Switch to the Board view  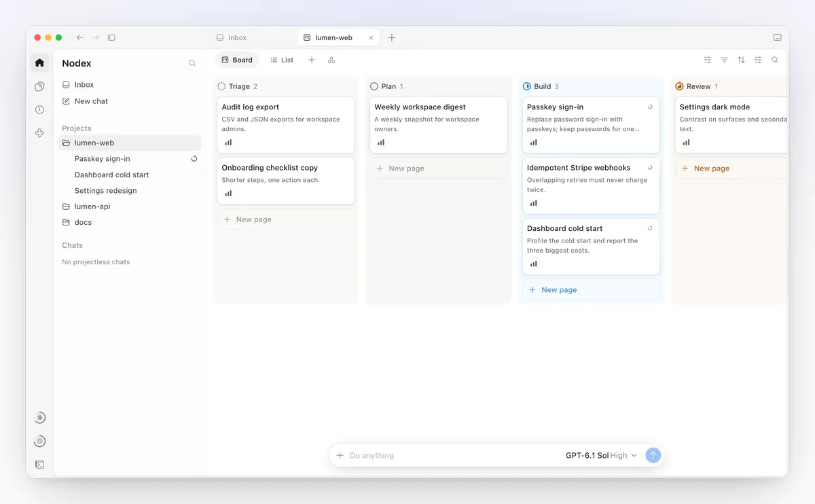point(237,60)
